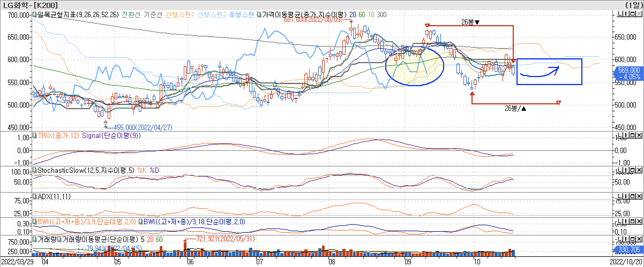
Task: Click the L-shaped icon in the BWI panel
Action: click(x=620, y=222)
